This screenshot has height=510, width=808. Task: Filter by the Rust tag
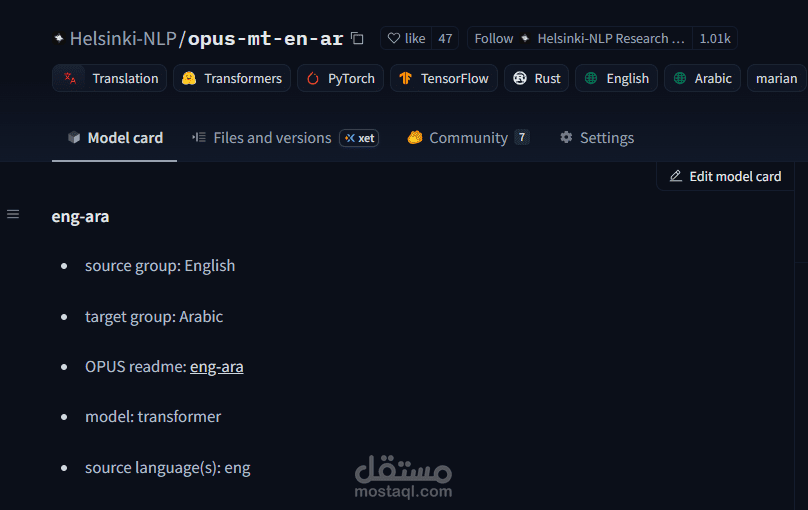coord(536,78)
